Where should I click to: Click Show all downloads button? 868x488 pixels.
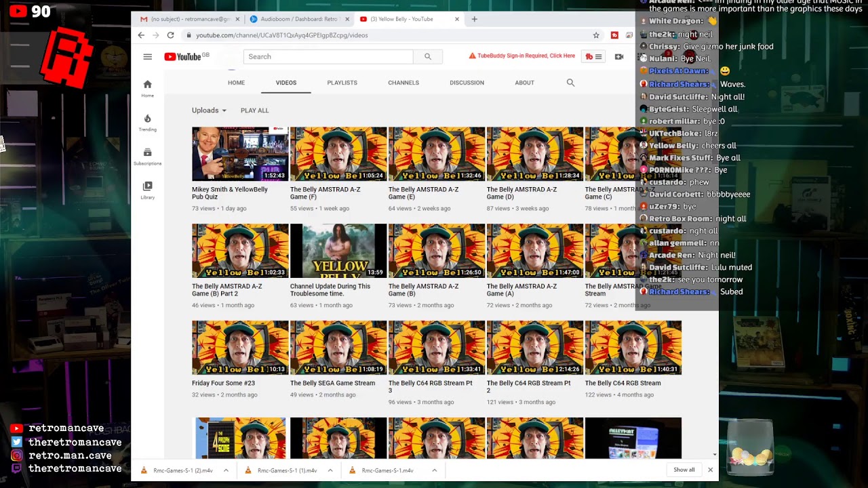click(x=684, y=470)
